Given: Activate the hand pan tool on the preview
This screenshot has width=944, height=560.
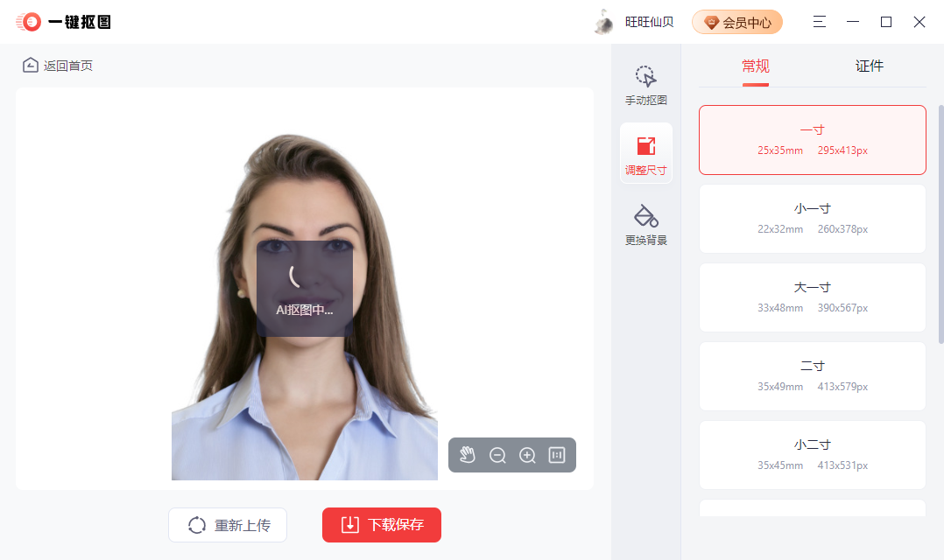Looking at the screenshot, I should click(x=468, y=455).
